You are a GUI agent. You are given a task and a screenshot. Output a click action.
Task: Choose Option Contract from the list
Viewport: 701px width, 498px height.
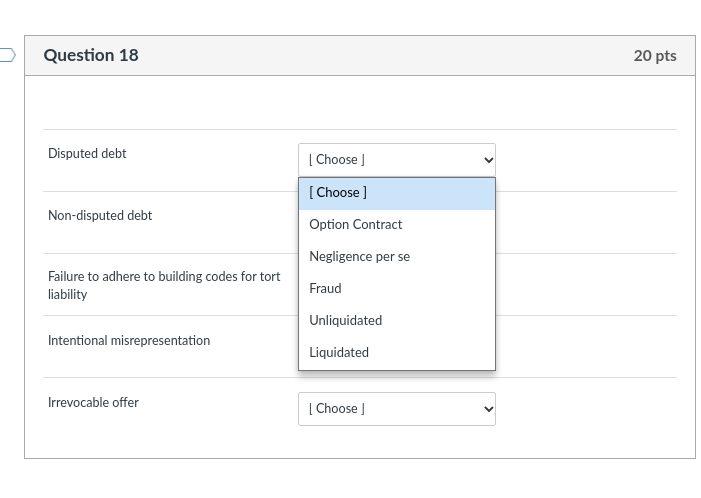pos(356,225)
